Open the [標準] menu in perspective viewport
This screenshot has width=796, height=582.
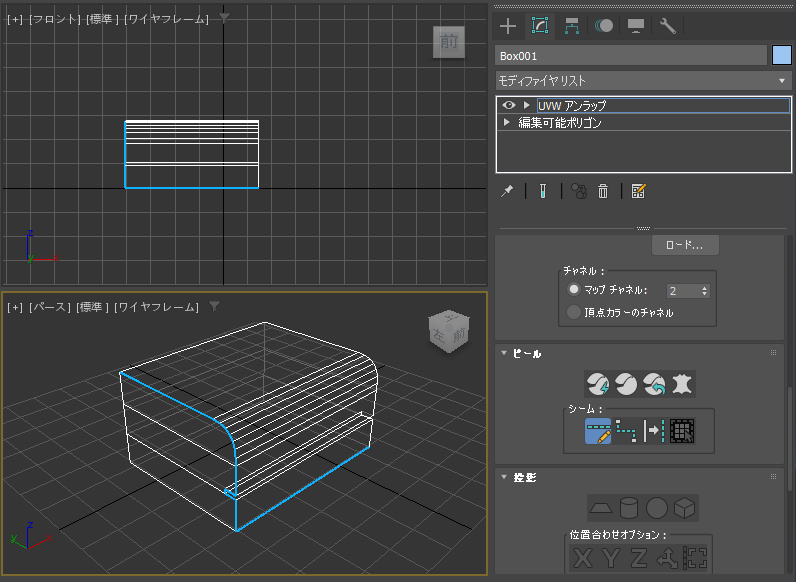click(92, 307)
